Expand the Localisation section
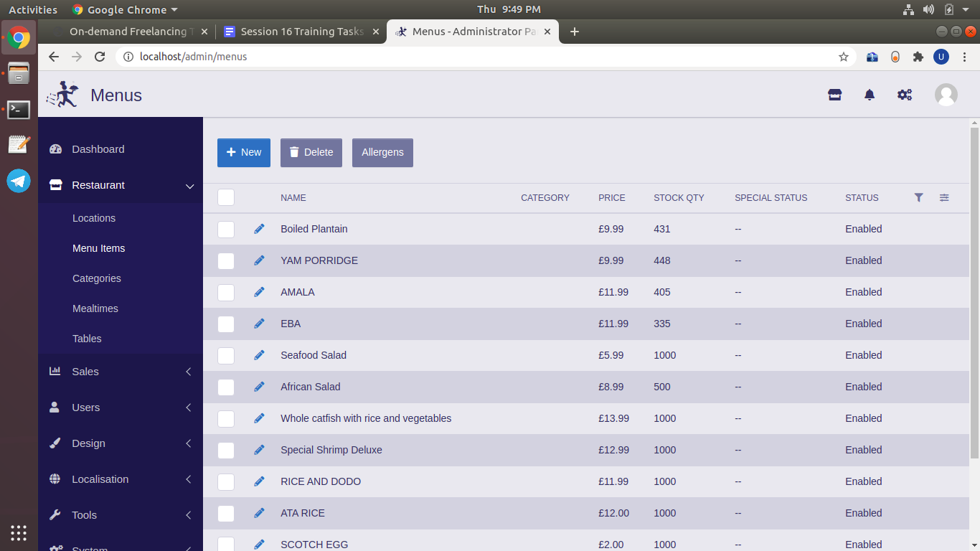Screen dimensions: 980x551 tap(120, 479)
